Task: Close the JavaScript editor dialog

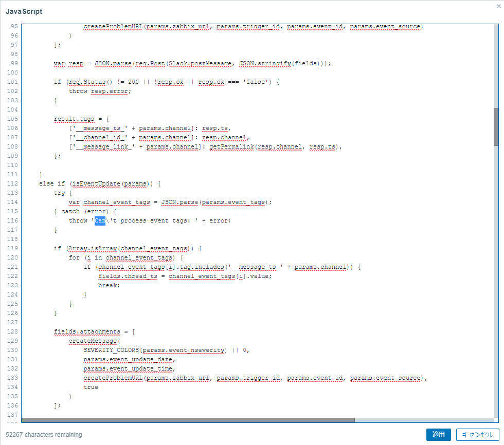Action: pos(497,5)
